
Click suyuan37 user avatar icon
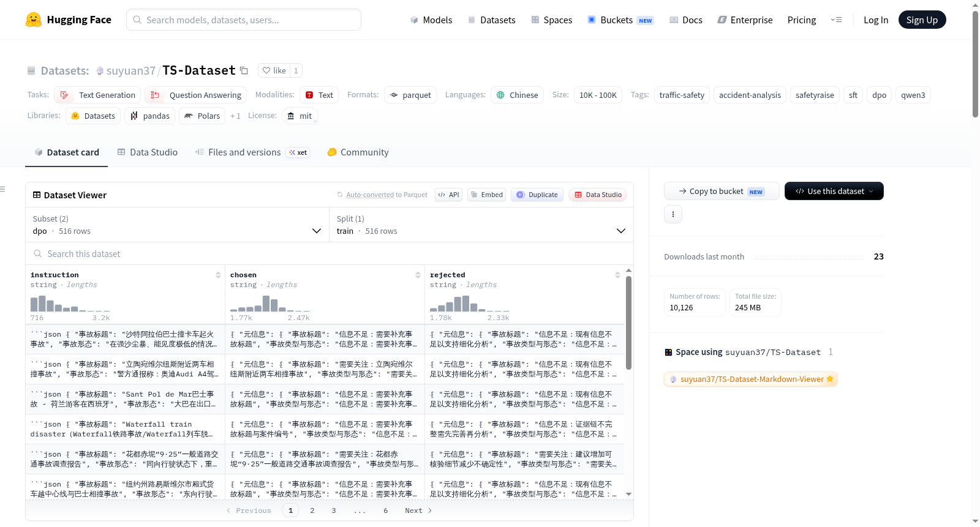[x=100, y=71]
